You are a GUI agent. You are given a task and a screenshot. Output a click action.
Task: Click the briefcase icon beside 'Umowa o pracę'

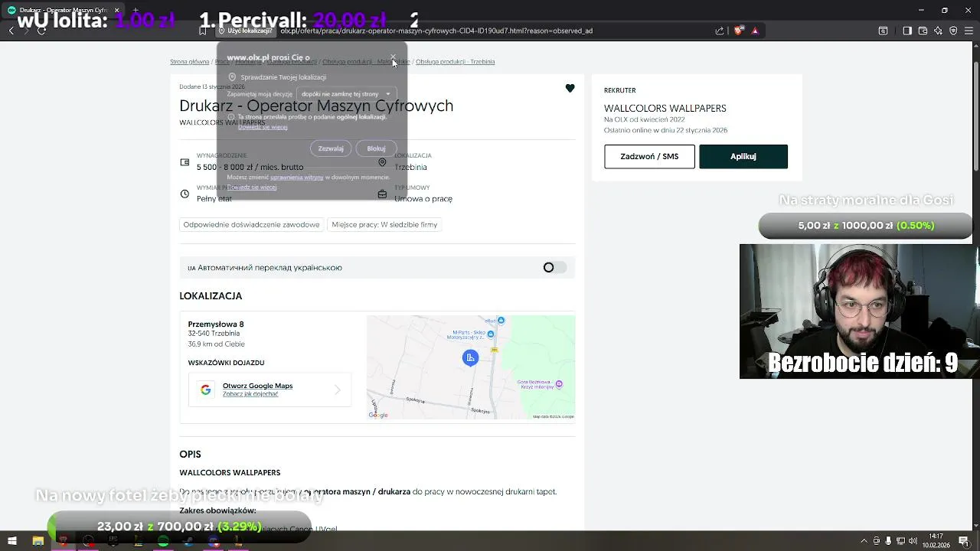pos(382,194)
